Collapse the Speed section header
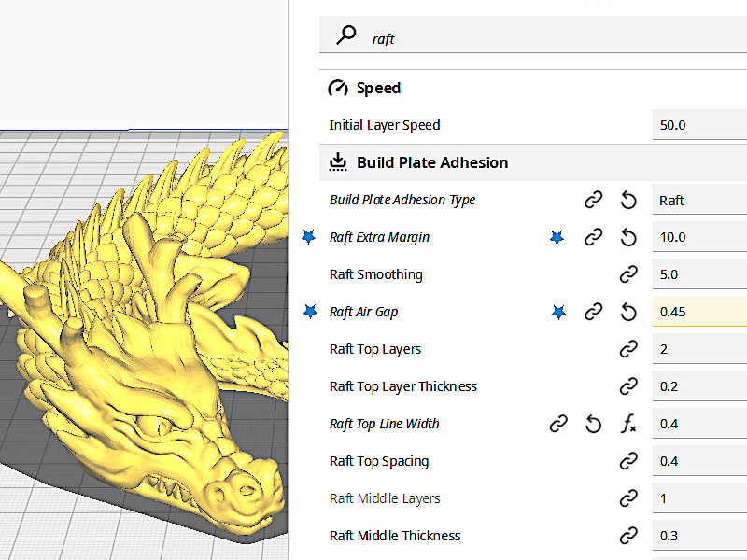The width and height of the screenshot is (747, 560). pyautogui.click(x=533, y=88)
